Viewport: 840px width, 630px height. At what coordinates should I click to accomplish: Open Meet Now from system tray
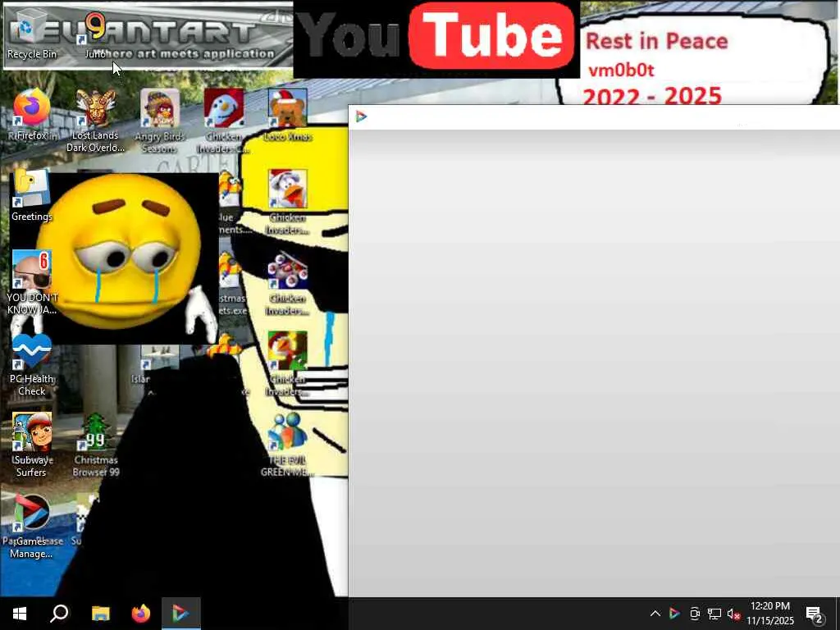pos(694,614)
